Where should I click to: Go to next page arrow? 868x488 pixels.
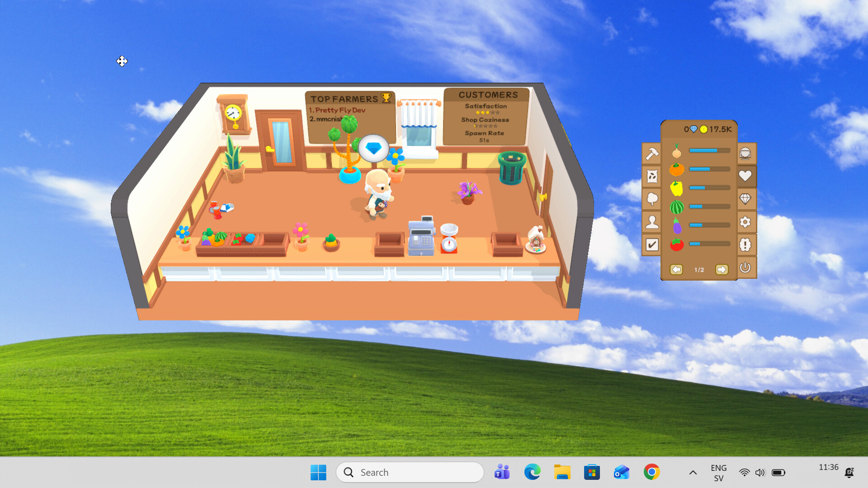click(x=722, y=270)
